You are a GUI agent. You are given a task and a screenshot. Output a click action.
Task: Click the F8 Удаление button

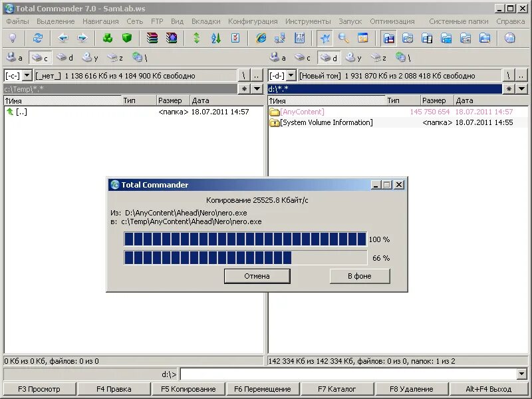(x=412, y=389)
